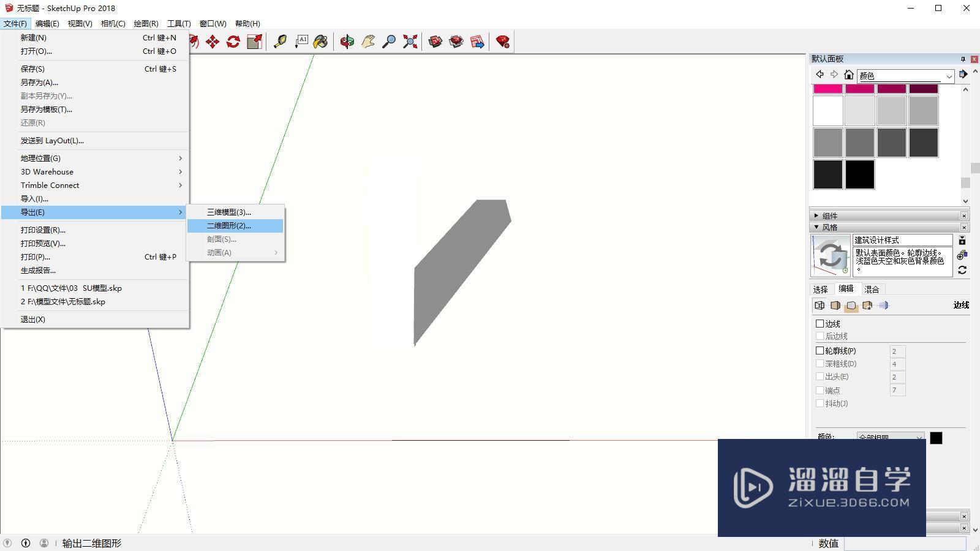Click the status bar user sign-in icon

coord(44,543)
